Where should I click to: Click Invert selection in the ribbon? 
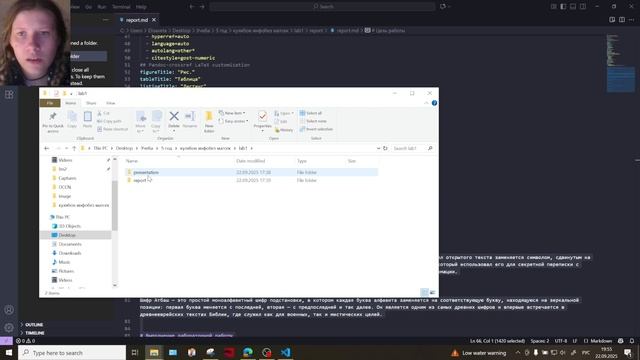[316, 129]
